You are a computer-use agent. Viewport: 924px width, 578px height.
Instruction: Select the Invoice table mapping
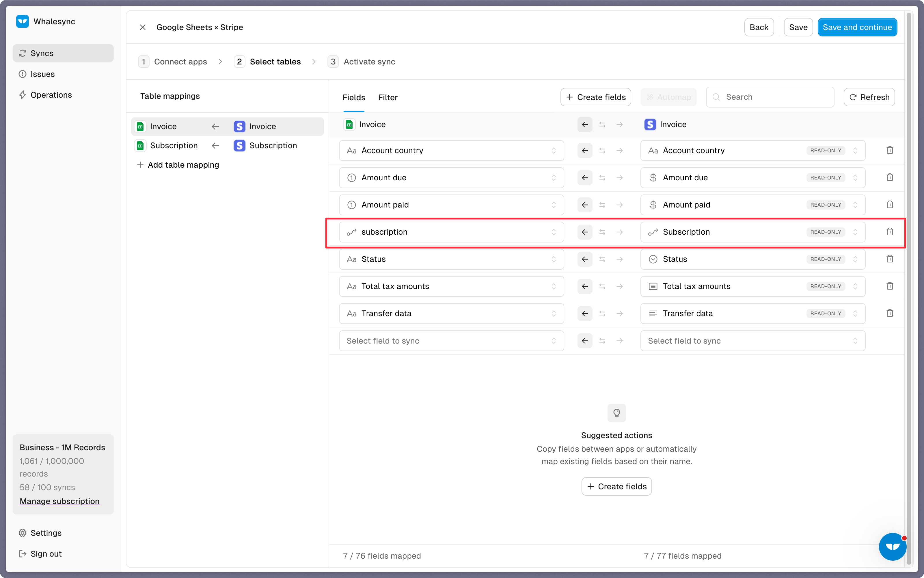tap(227, 127)
